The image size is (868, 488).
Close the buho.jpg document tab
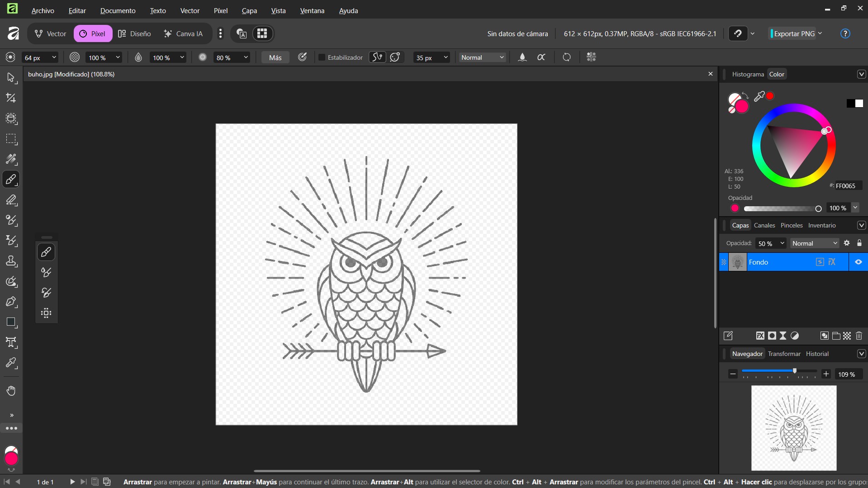710,74
